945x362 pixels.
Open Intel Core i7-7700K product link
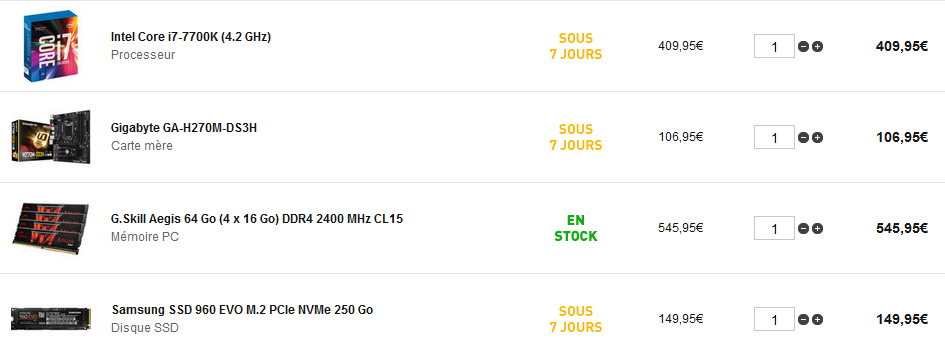point(191,37)
